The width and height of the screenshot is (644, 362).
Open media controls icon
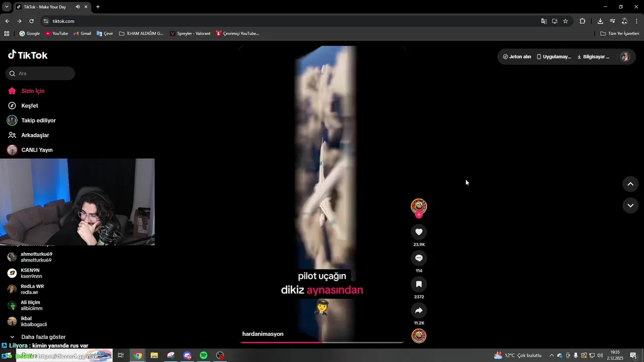coord(612,21)
